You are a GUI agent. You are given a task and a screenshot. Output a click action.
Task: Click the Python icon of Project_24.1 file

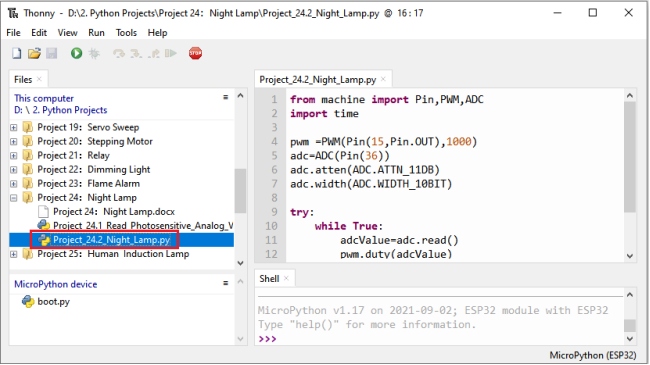43,225
